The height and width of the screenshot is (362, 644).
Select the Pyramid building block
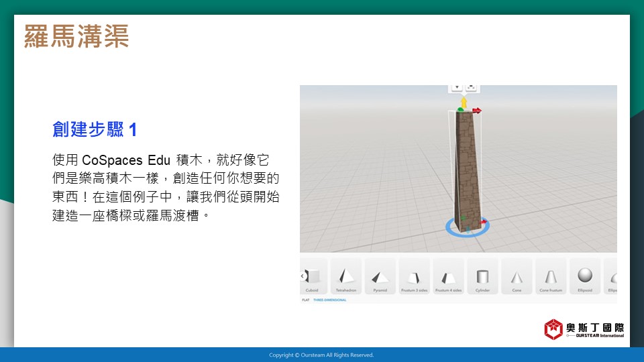[x=380, y=276]
